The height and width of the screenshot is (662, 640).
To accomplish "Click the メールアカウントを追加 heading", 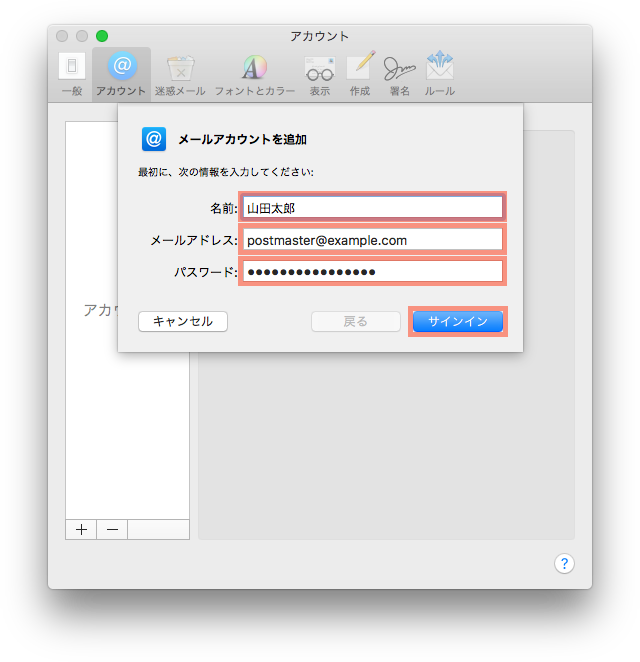I will tap(242, 139).
